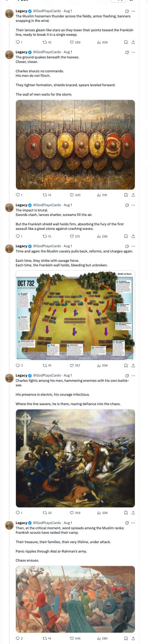The image size is (148, 644).
Task: Open Legacy avatar on the 'Time and again' tweet
Action: pyautogui.click(x=10, y=249)
